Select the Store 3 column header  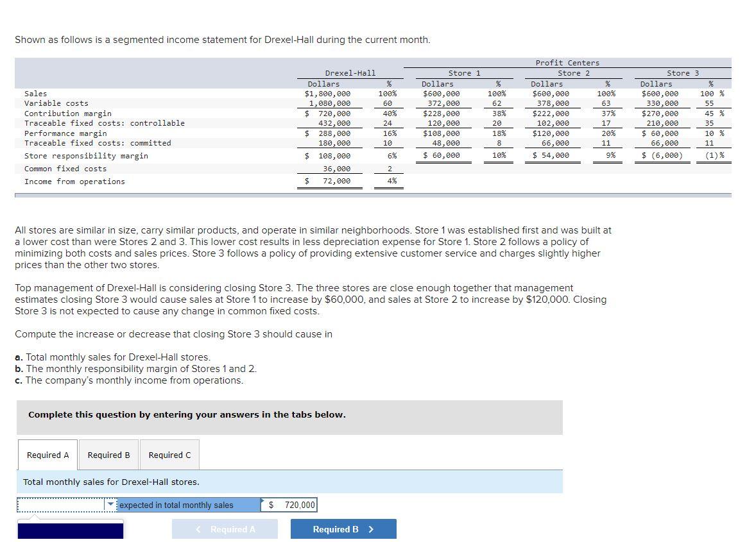(683, 73)
